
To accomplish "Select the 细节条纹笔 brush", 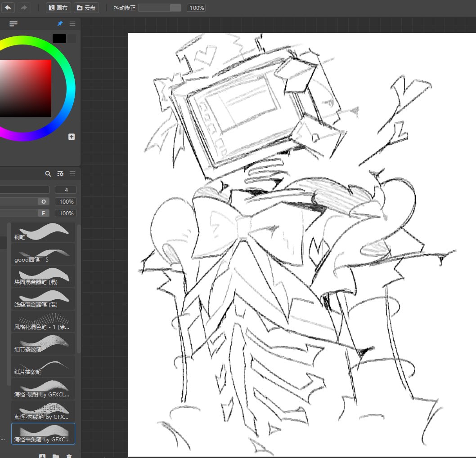I will (43, 345).
